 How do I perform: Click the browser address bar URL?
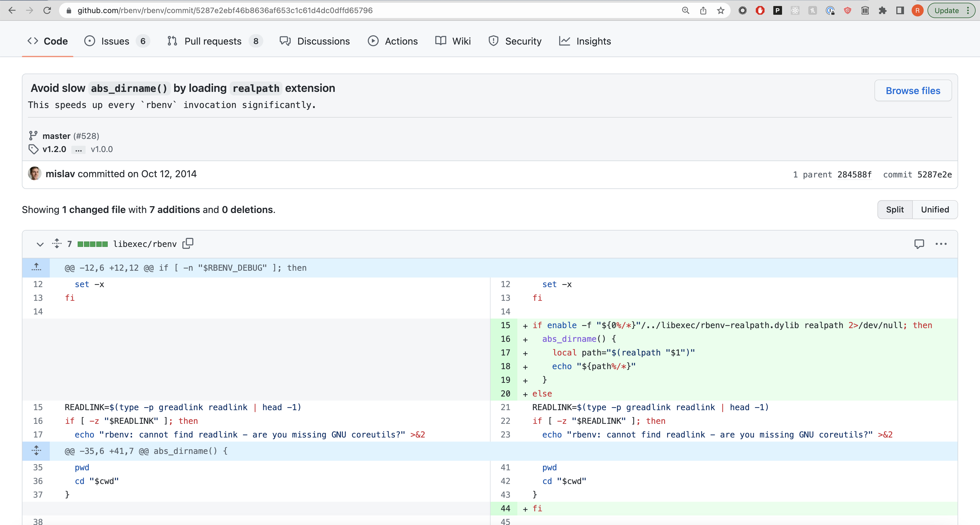click(225, 10)
